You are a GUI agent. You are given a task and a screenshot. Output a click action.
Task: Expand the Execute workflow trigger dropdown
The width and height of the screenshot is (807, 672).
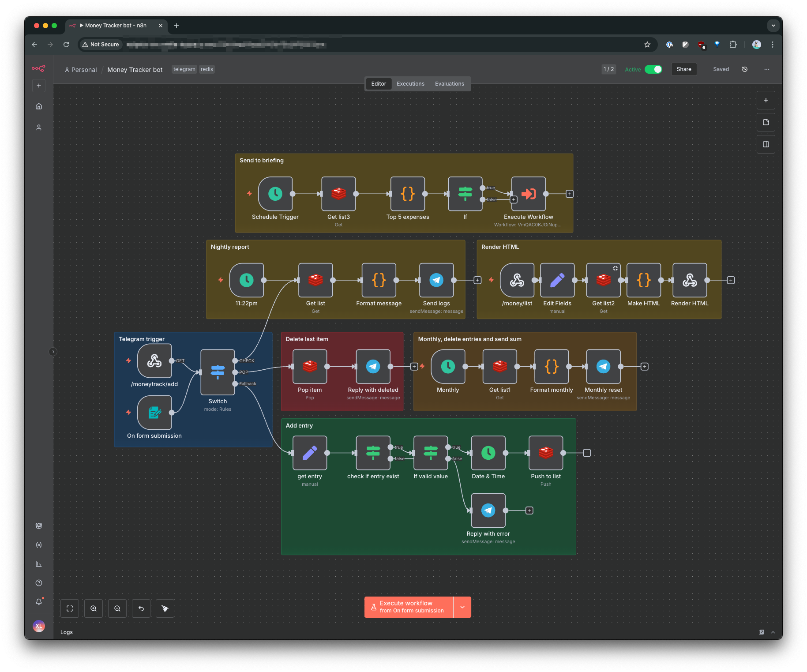(x=462, y=607)
